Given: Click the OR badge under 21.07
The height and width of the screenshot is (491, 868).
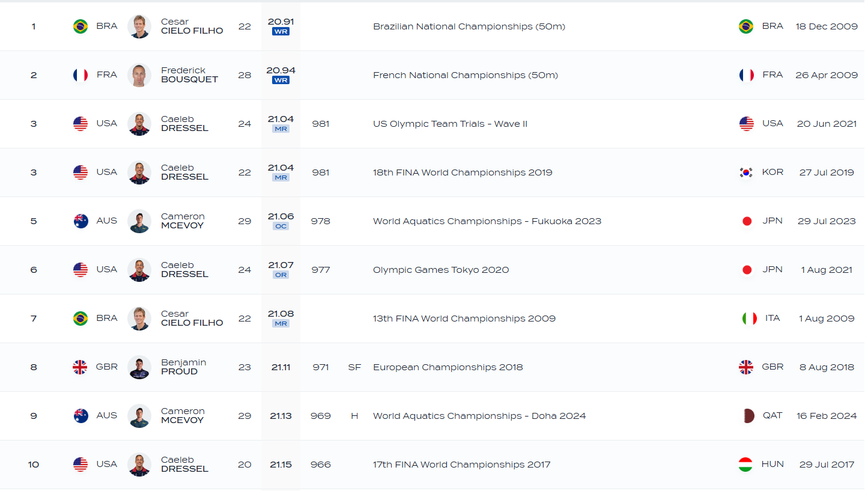Looking at the screenshot, I should 281,275.
